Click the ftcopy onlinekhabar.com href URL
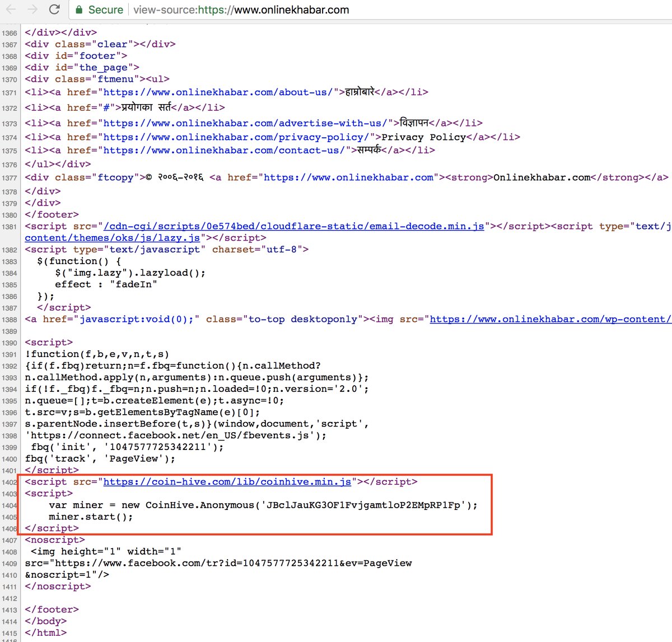 click(x=348, y=177)
